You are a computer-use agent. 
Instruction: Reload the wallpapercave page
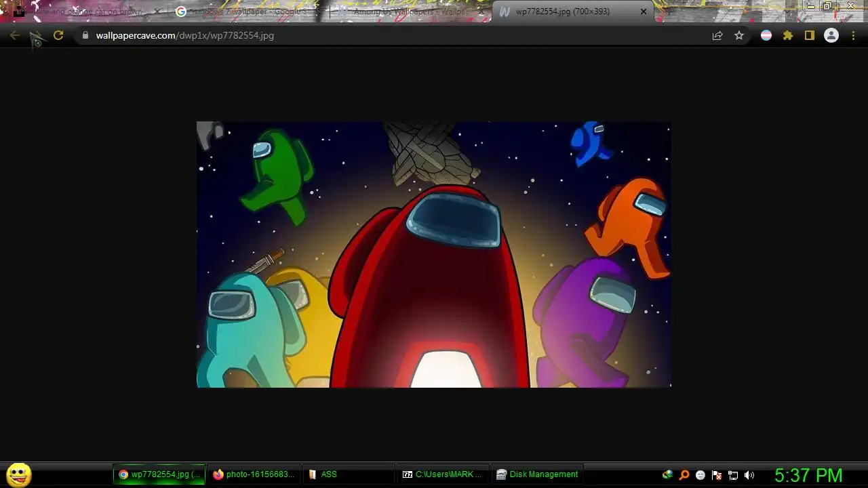tap(58, 35)
